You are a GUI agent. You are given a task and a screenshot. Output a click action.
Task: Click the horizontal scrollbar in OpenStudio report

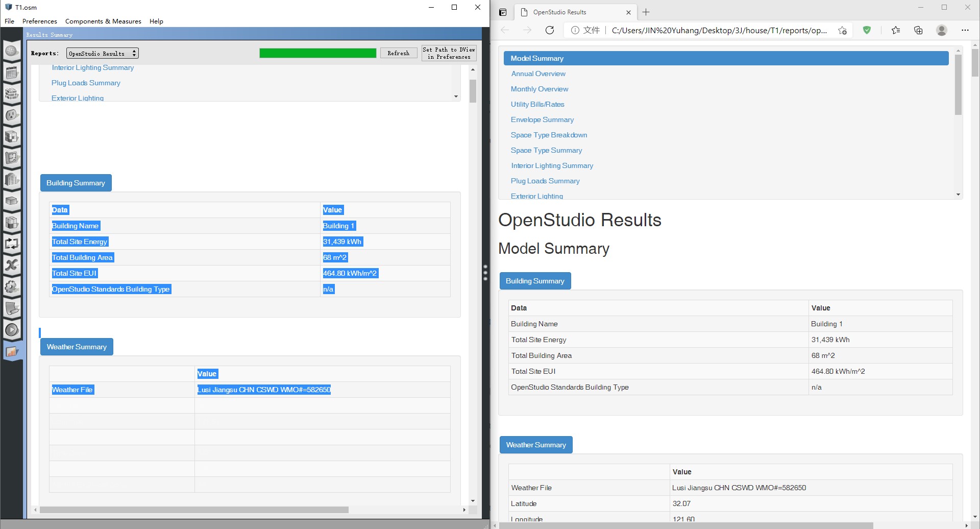click(194, 510)
